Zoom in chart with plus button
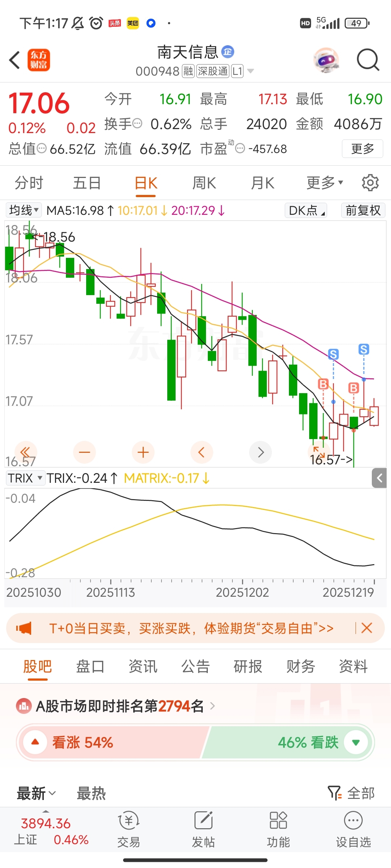 143,452
